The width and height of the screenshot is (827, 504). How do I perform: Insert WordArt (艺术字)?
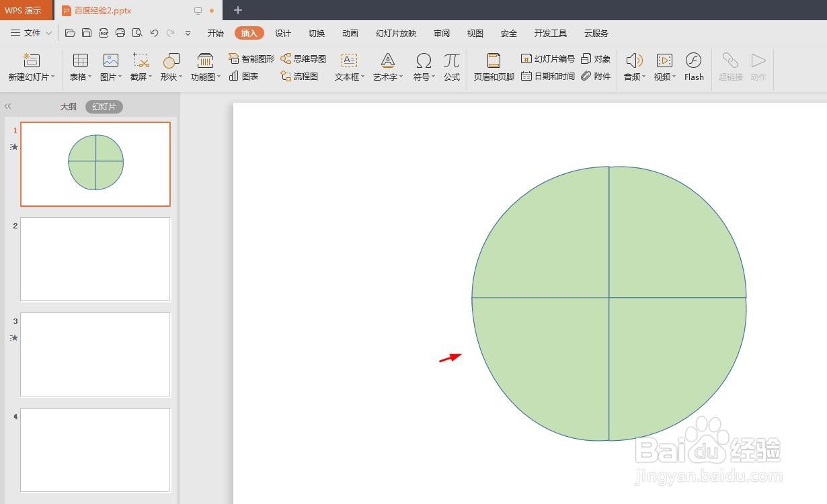pos(388,67)
